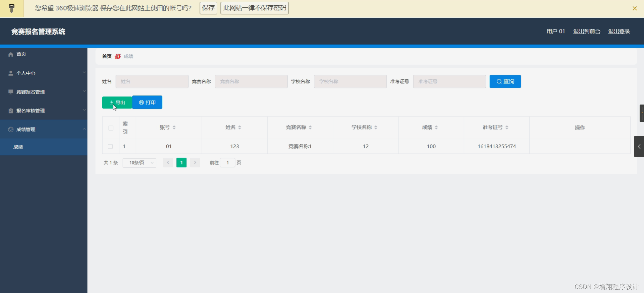Expand the 个人中心 submenu

[x=84, y=73]
